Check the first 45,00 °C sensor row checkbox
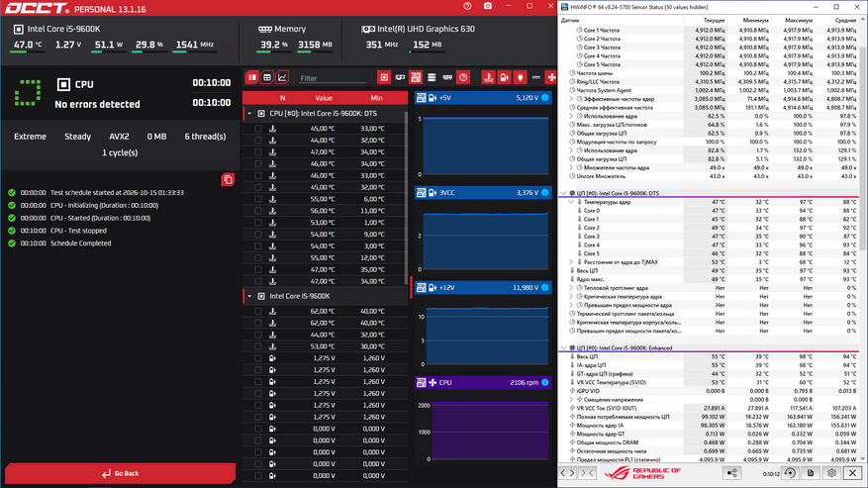Viewport: 868px width, 488px height. coord(258,129)
